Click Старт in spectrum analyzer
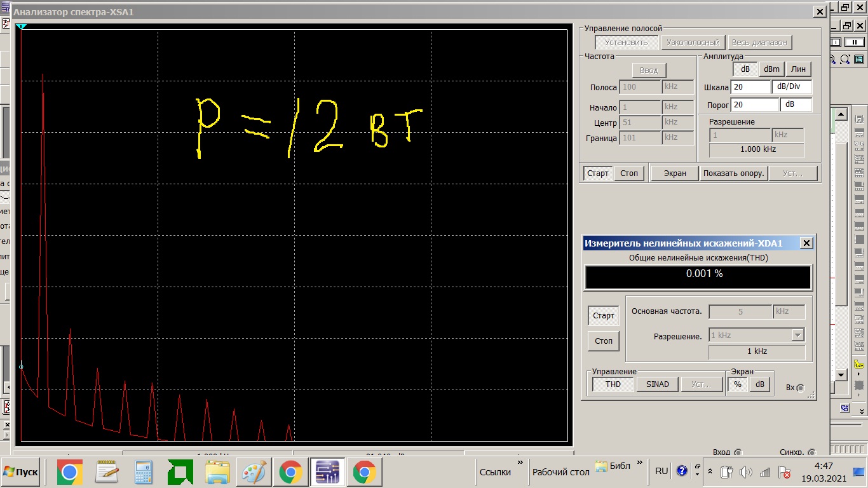Image resolution: width=868 pixels, height=488 pixels. pos(598,173)
